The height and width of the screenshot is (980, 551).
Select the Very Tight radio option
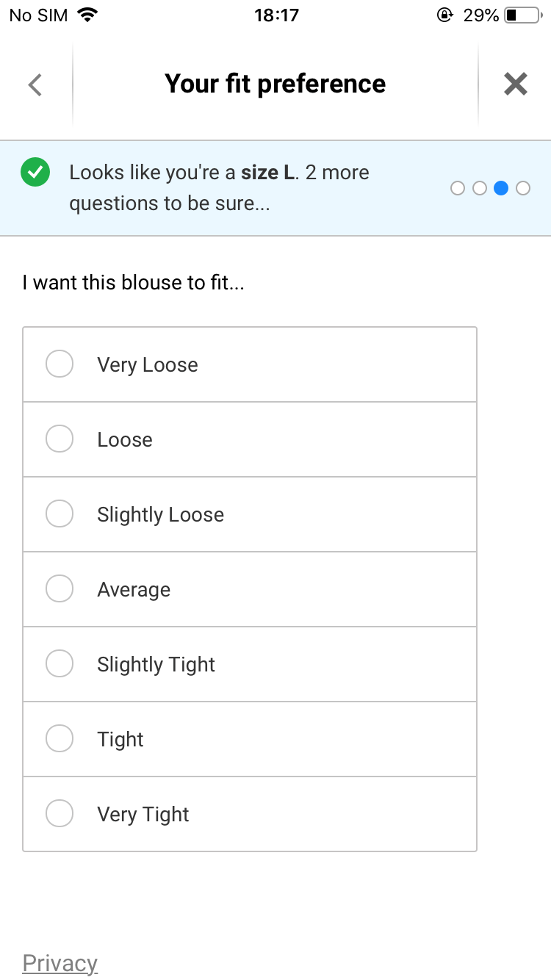coord(60,814)
